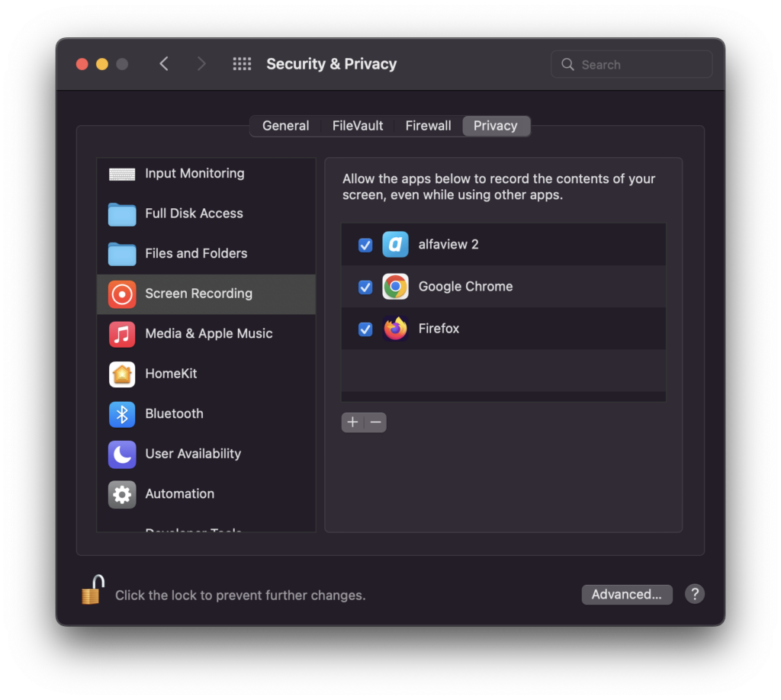
Task: Open Full Disk Access settings
Action: pos(122,214)
